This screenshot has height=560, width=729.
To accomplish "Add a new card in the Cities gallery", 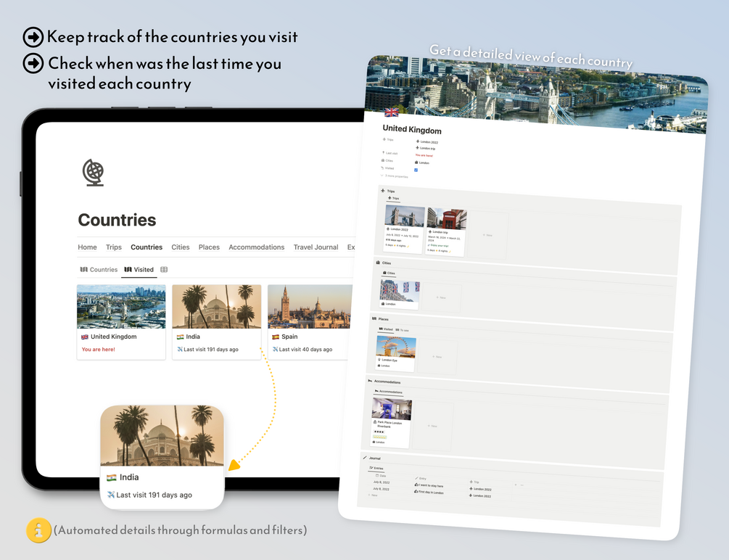I will (x=442, y=297).
